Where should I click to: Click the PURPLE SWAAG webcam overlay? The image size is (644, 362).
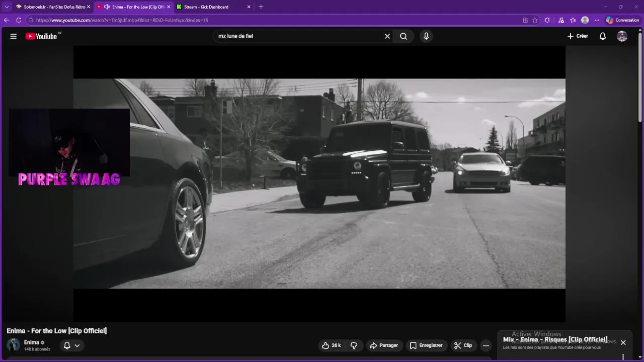tap(69, 147)
